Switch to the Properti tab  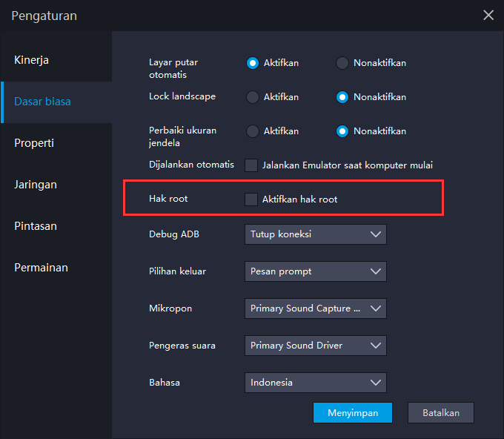click(56, 143)
